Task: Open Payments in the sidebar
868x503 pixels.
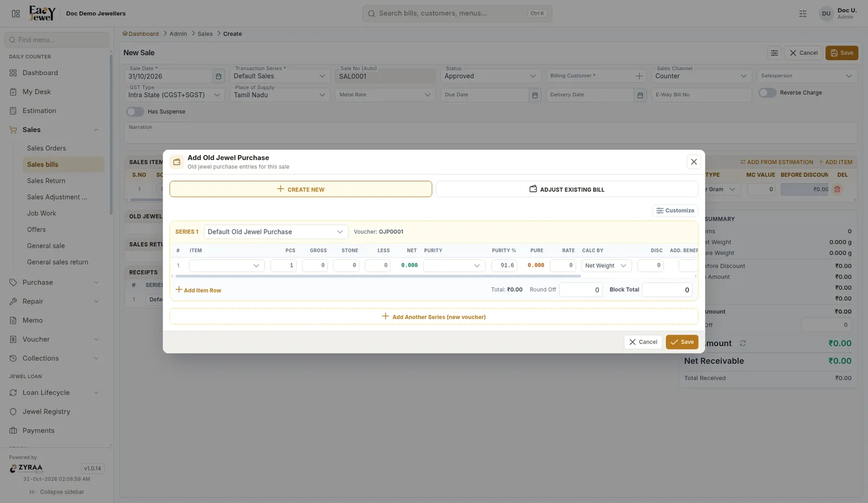Action: tap(57, 431)
